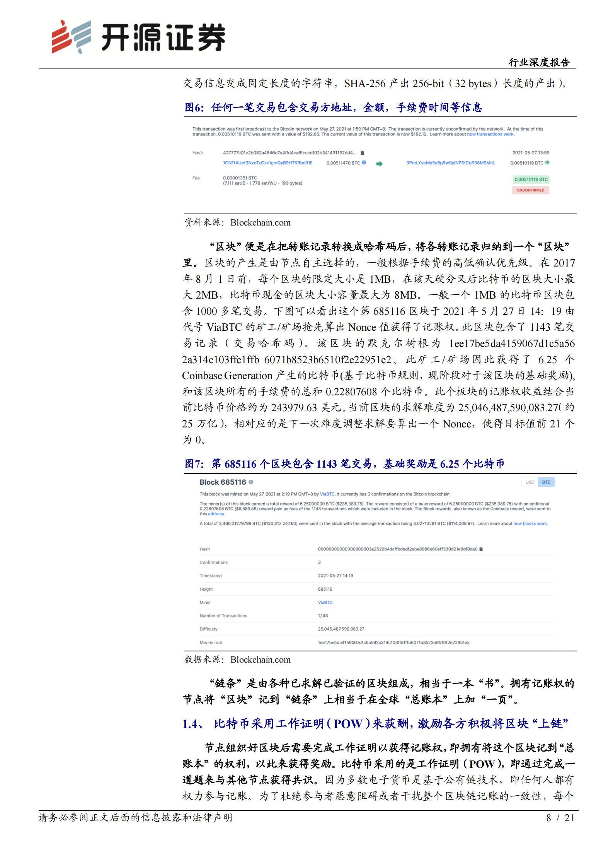Click 数据来源: Blockchain.com under figure 7

pyautogui.click(x=237, y=660)
